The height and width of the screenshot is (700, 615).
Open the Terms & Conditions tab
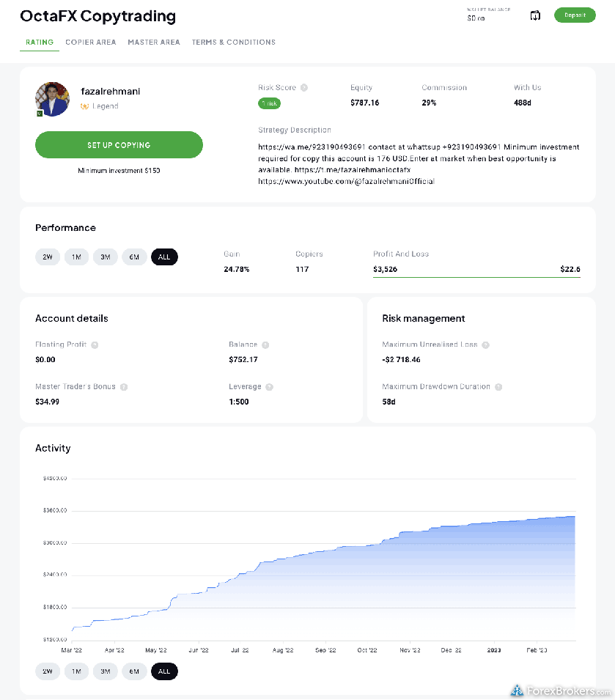coord(234,43)
